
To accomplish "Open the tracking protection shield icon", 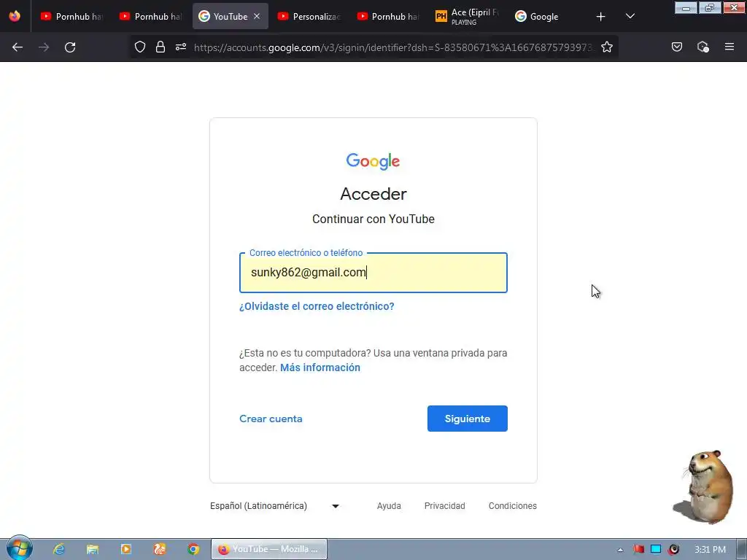I will 139,47.
